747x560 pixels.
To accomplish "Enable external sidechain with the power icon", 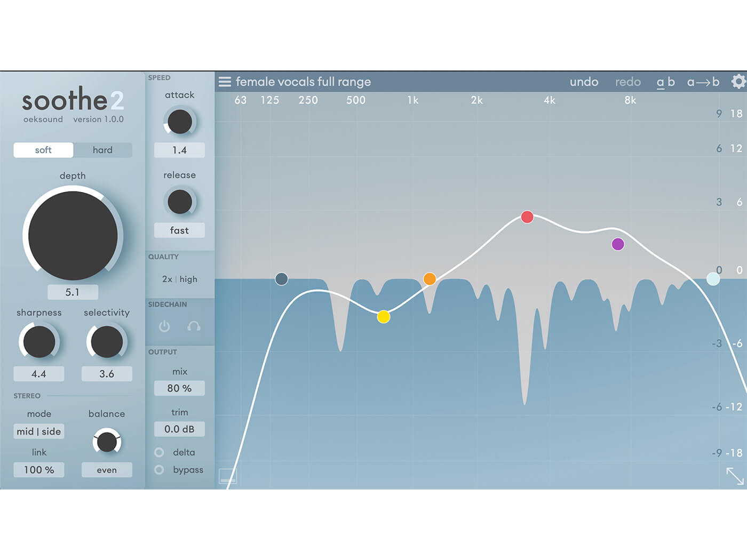I will 164,326.
